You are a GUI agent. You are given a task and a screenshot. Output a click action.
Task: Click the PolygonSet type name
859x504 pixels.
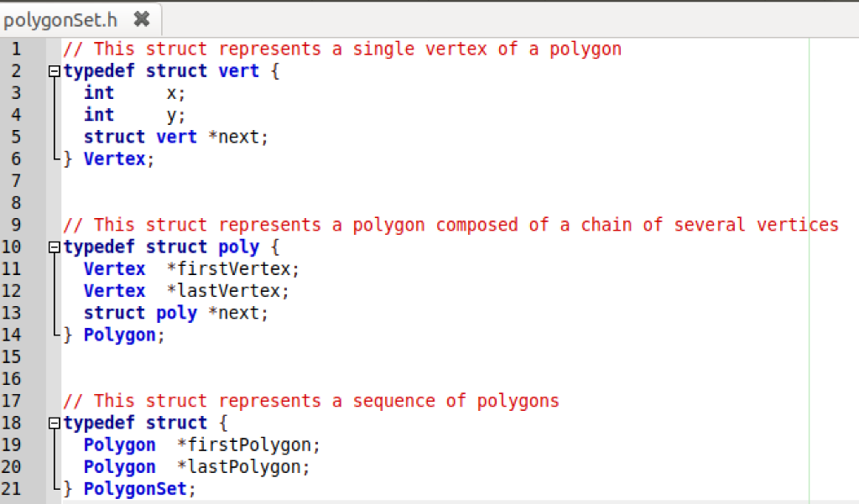click(x=135, y=489)
